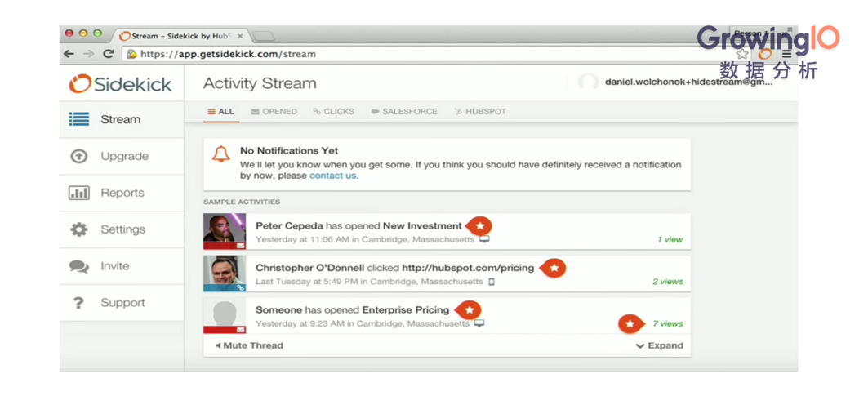This screenshot has height=396, width=868.
Task: Click the Peter Cepeda name
Action: coord(289,226)
